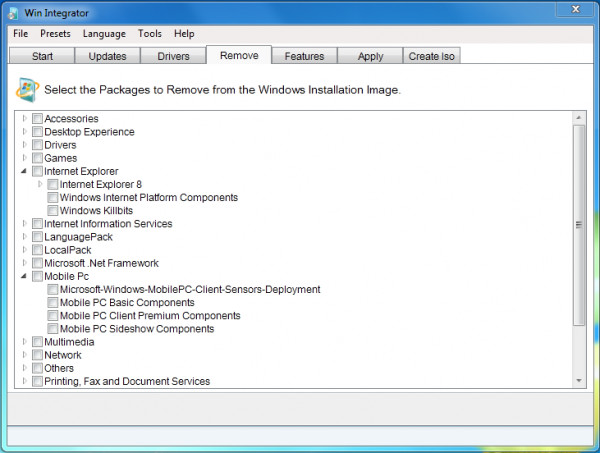Tick Printing, Fax and Document Services checkbox
Viewport: 600px width, 453px height.
[x=37, y=381]
